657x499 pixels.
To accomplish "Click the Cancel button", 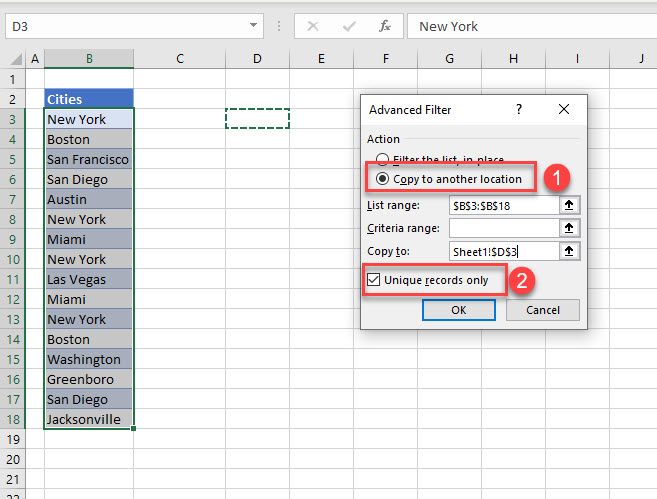I will tap(542, 310).
